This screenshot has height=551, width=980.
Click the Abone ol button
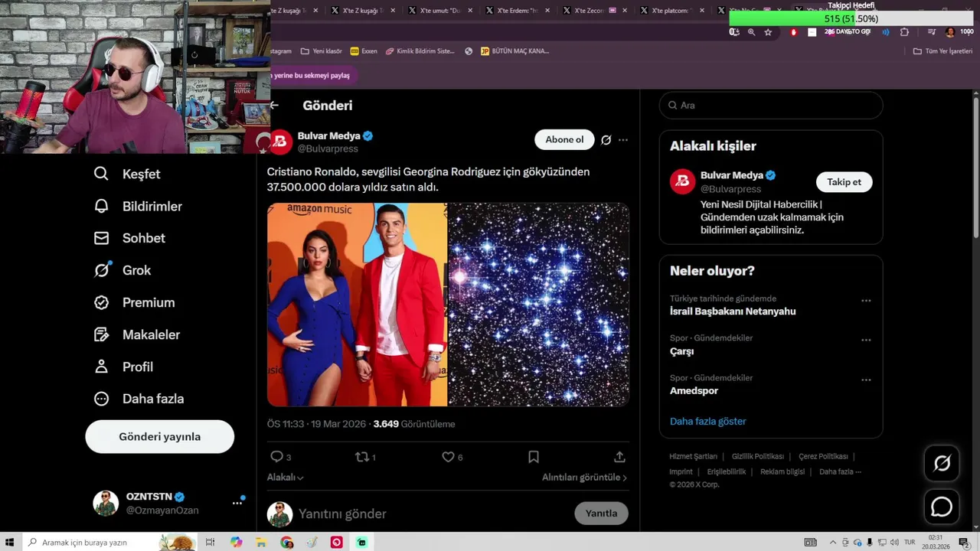(564, 139)
